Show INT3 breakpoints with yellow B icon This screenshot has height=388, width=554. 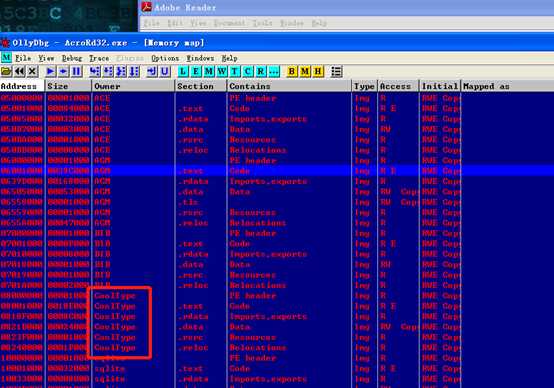point(292,72)
